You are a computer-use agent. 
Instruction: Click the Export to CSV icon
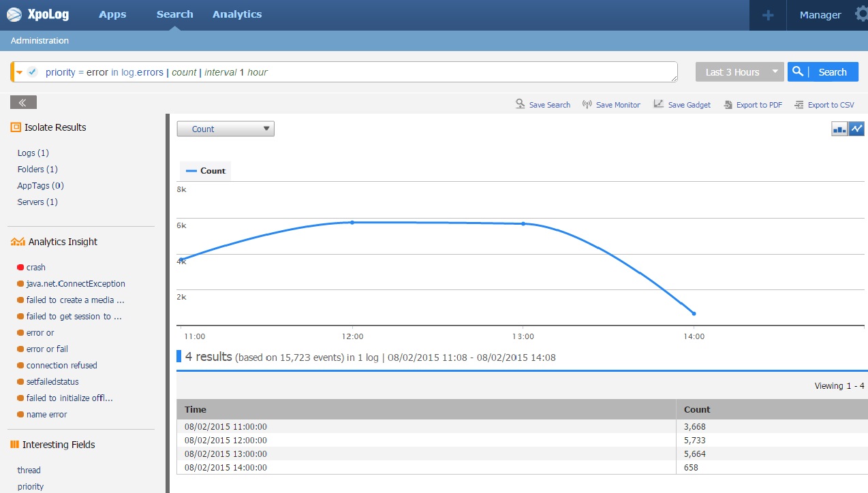(799, 105)
